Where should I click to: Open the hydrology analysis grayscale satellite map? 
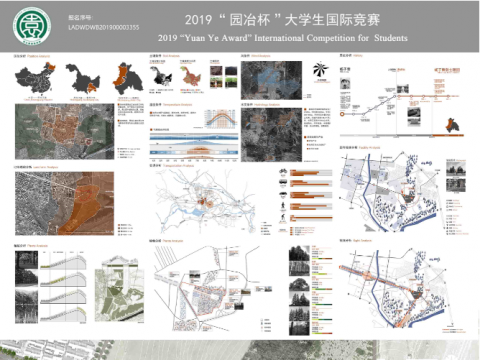(x=272, y=135)
